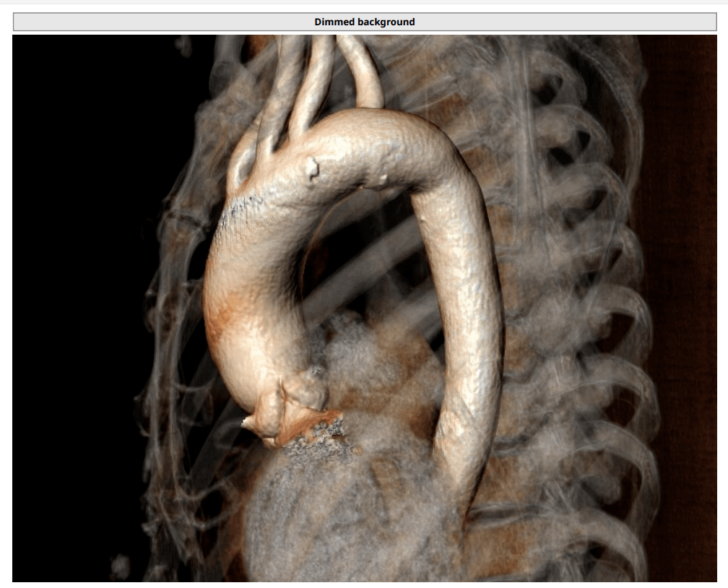This screenshot has width=728, height=588.
Task: Click the dark stippled patch below the branch vessels
Action: pyautogui.click(x=242, y=207)
